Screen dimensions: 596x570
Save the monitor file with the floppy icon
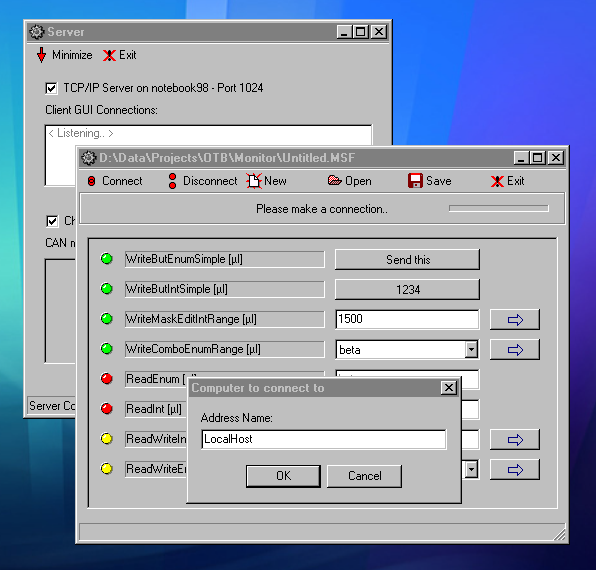[x=415, y=181]
